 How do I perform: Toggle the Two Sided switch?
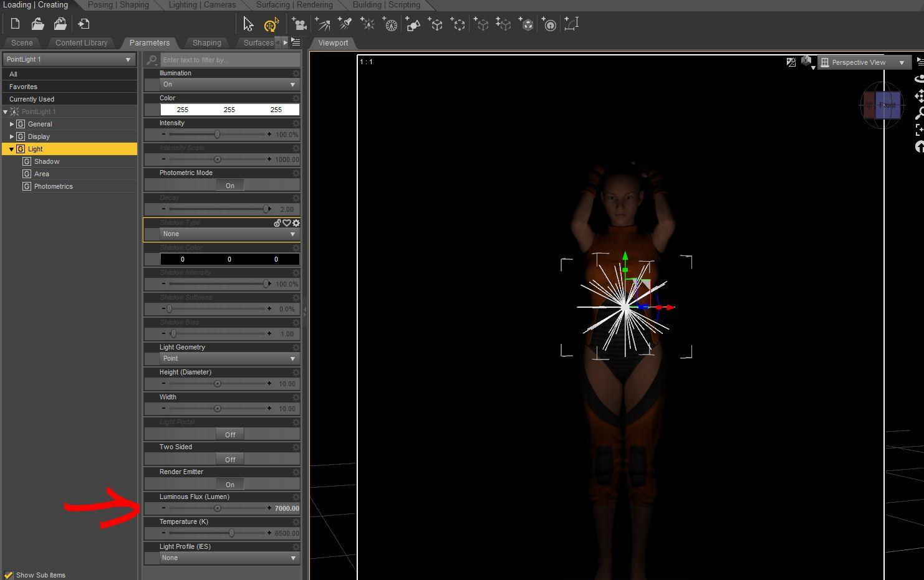coord(230,460)
